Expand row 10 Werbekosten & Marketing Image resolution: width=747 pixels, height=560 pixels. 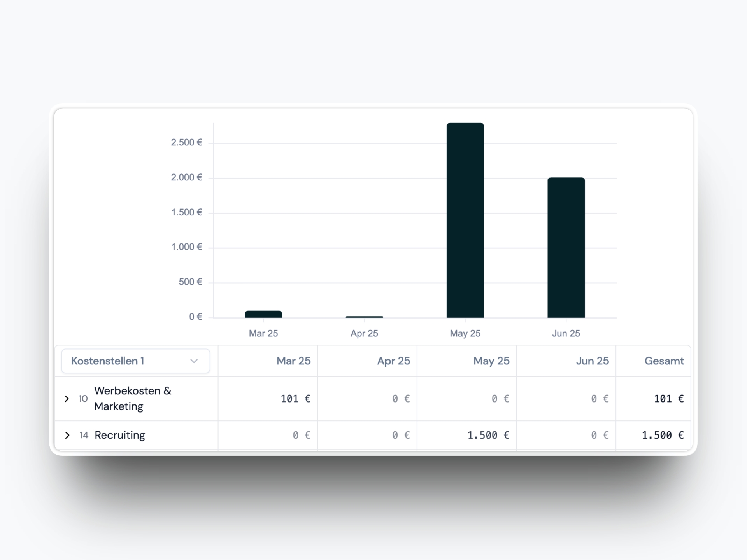(x=67, y=399)
